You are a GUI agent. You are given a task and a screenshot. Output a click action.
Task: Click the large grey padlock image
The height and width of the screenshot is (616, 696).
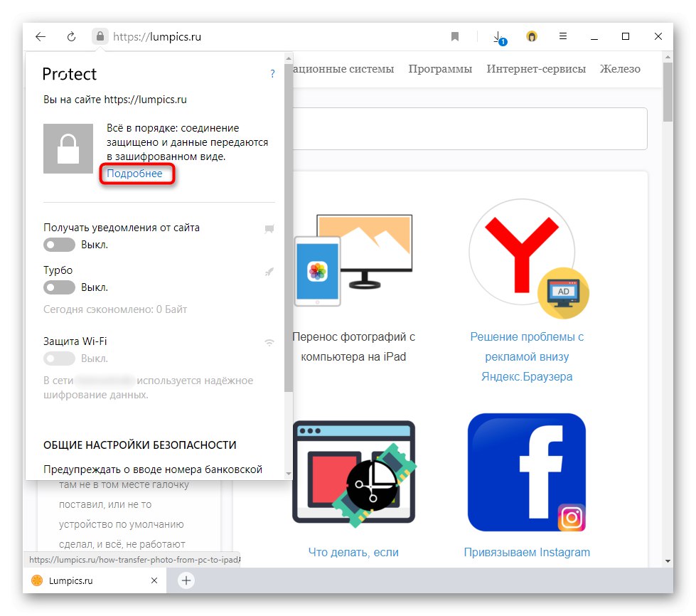pos(68,149)
